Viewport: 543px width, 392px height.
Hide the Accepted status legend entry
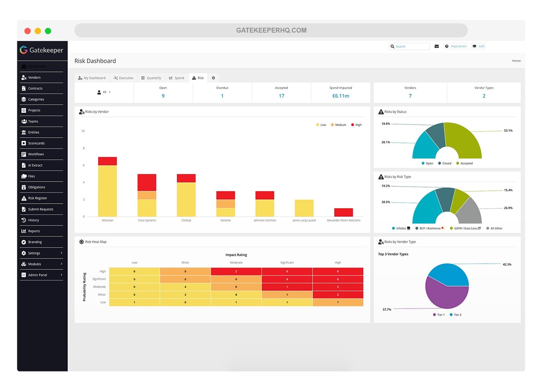coord(464,163)
